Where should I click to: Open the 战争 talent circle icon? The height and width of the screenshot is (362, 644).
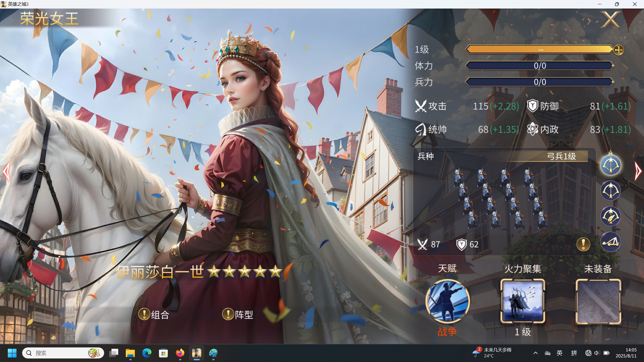pos(447,301)
